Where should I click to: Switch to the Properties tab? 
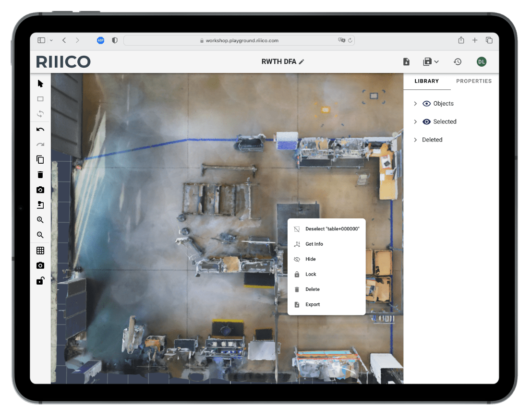point(474,81)
